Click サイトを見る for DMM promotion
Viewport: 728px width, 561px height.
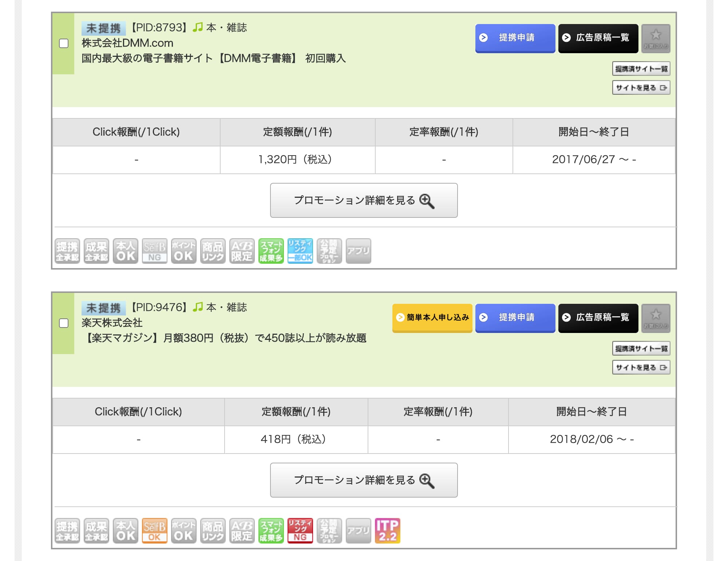[x=641, y=88]
